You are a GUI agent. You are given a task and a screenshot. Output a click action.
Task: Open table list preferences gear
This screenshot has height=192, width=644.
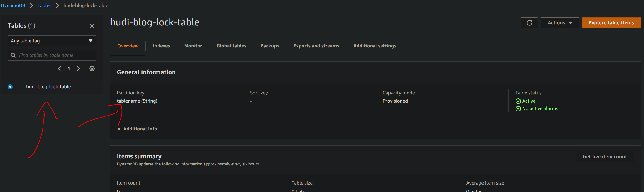[x=92, y=69]
